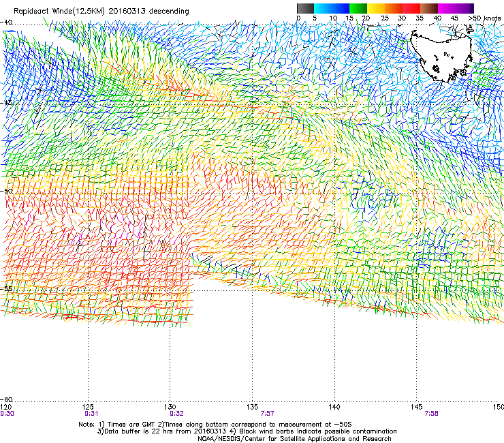
Task: Click the yellow 20-25 knots color band
Action: (376, 8)
